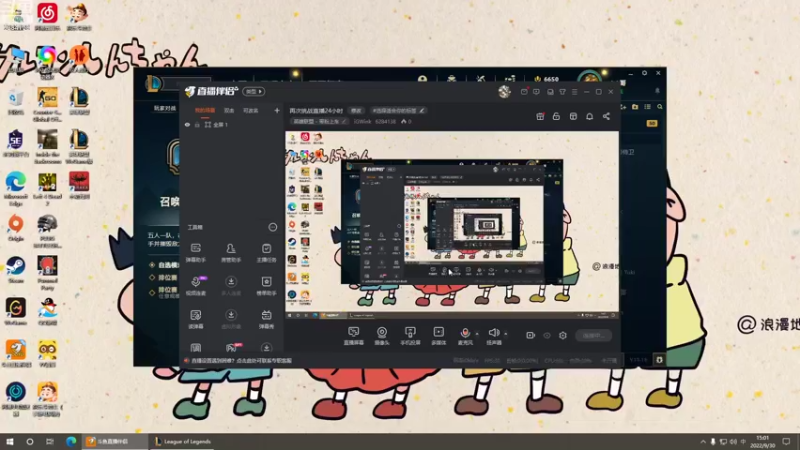Open the taskbar search circle
This screenshot has width=800, height=450.
click(30, 442)
